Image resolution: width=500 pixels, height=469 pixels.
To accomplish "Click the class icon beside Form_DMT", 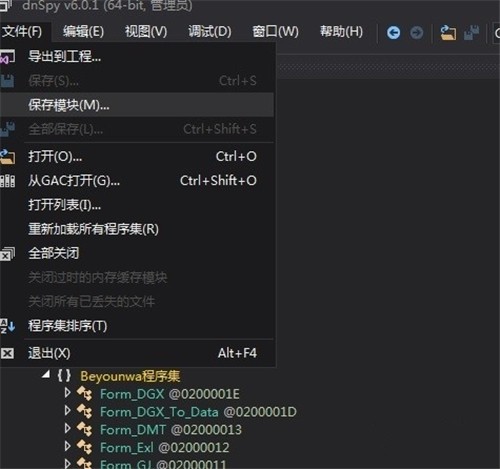I will [x=84, y=429].
